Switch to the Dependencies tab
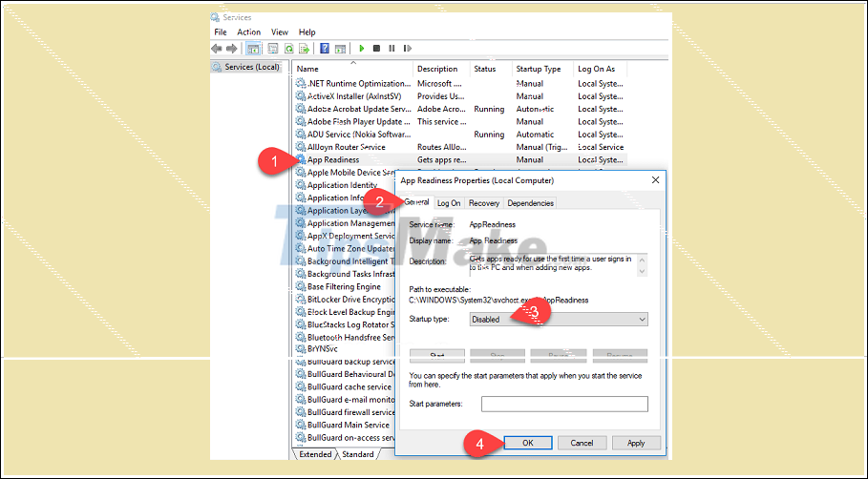Screen dimensions: 868x479 point(530,203)
